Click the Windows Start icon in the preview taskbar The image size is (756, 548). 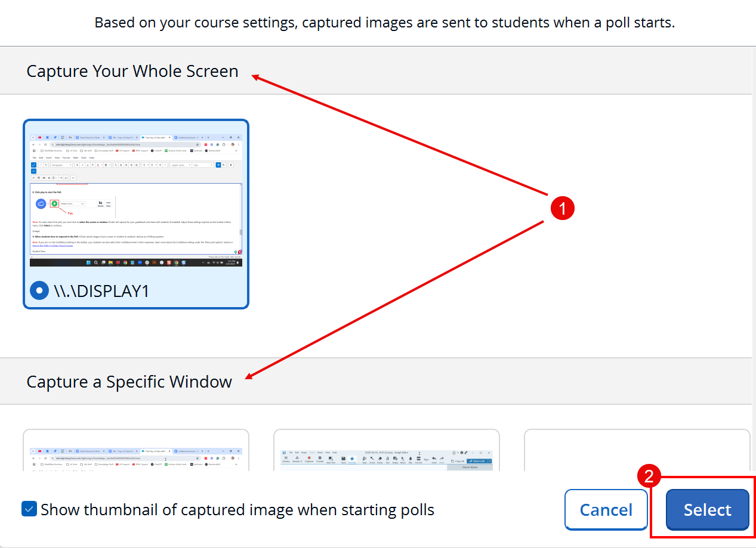point(90,262)
